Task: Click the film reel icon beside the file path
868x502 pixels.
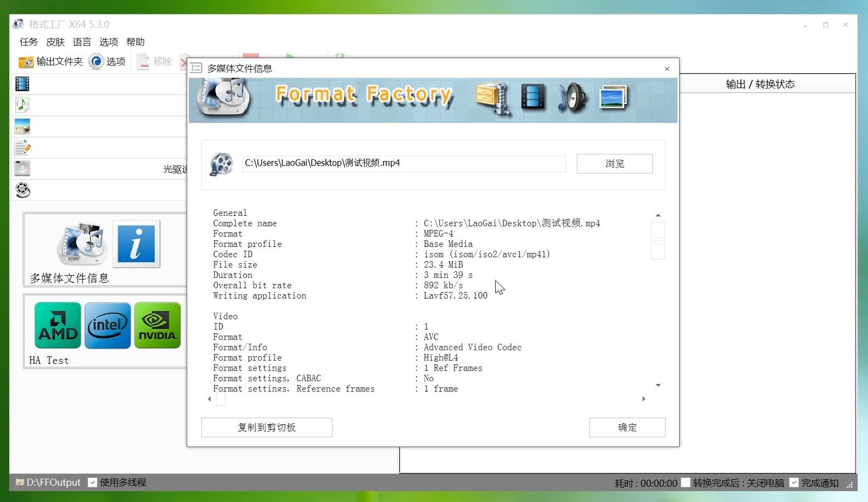Action: 221,164
